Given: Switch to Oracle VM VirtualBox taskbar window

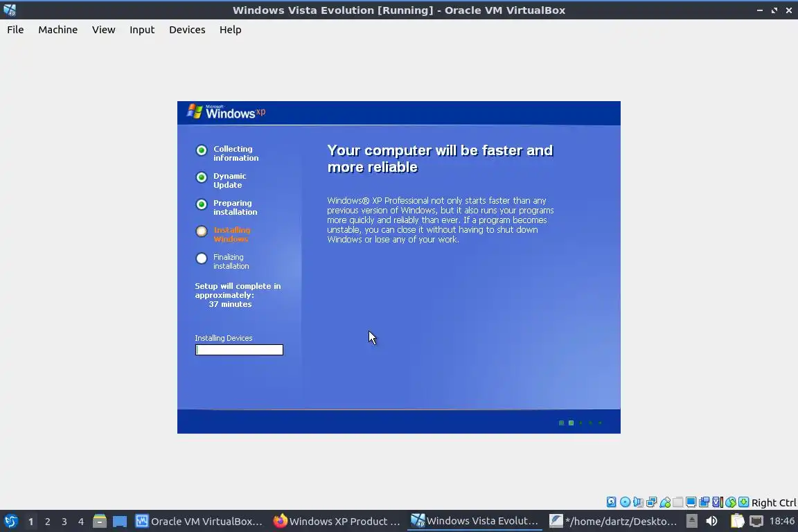Looking at the screenshot, I should (199, 522).
